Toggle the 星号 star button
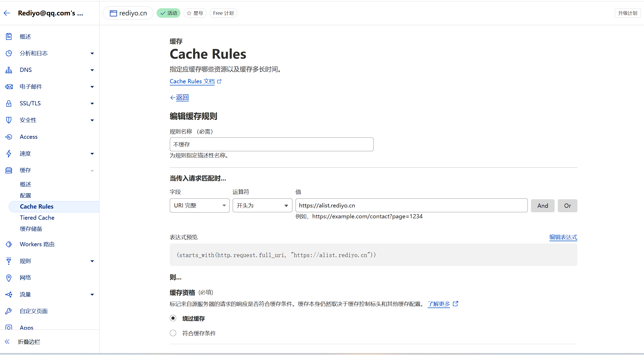The width and height of the screenshot is (644, 355). 195,13
